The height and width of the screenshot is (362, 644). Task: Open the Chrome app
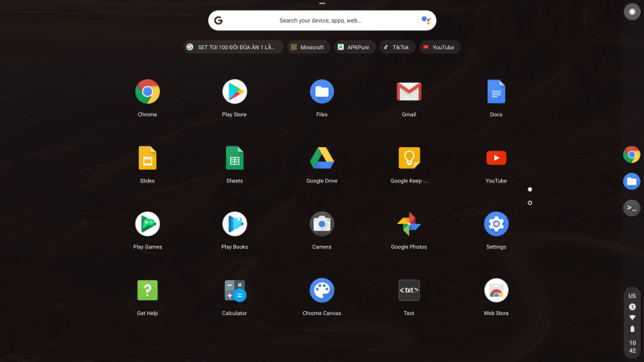[147, 91]
